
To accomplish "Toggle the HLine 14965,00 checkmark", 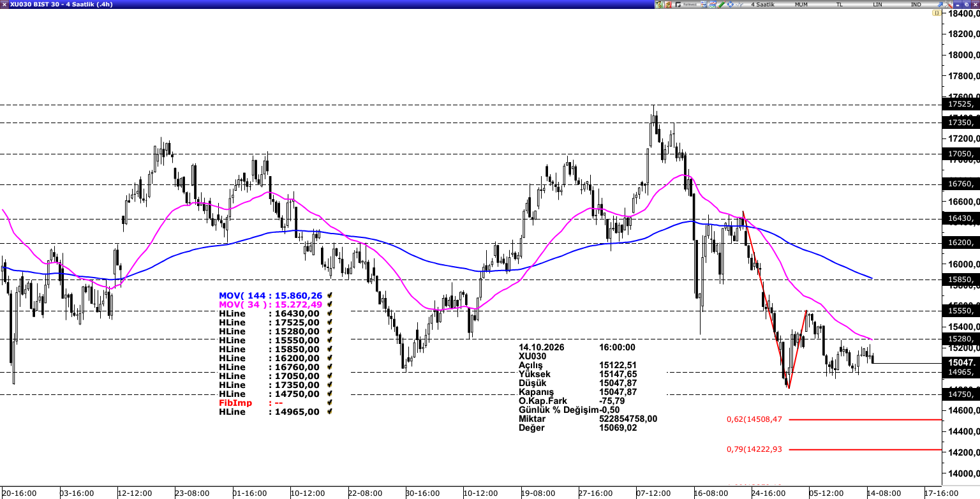I will (329, 412).
